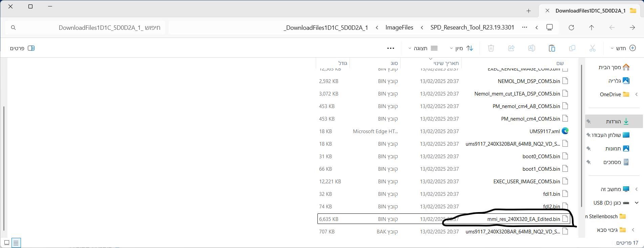Navigate with right-pointing arrow in navigation bar
The height and width of the screenshot is (248, 644).
tap(632, 27)
